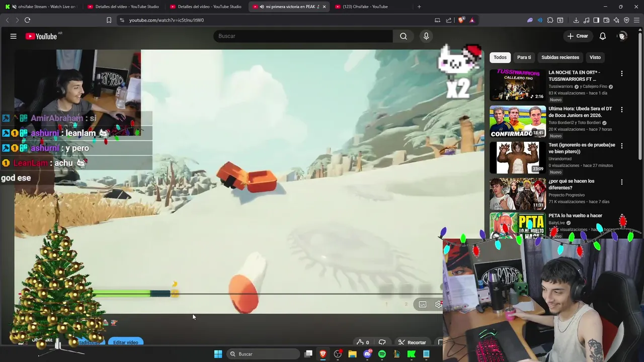Image resolution: width=644 pixels, height=362 pixels.
Task: Open Brave wallet icon
Action: (x=606, y=20)
